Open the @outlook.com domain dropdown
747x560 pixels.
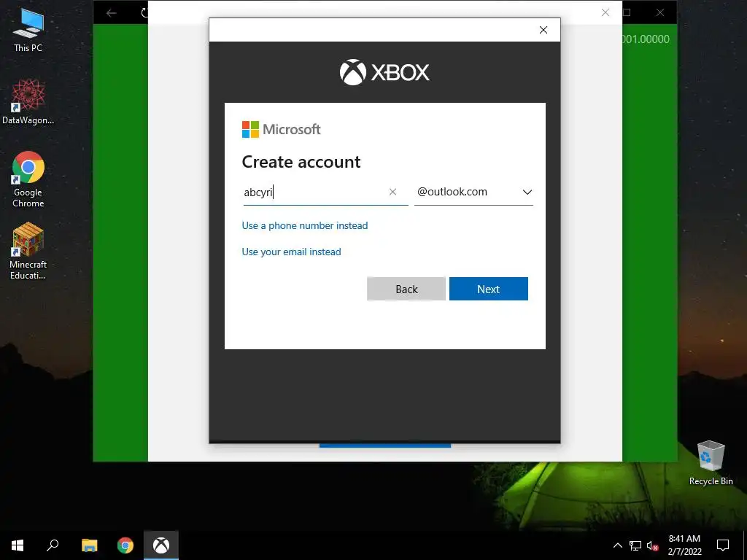pos(473,192)
